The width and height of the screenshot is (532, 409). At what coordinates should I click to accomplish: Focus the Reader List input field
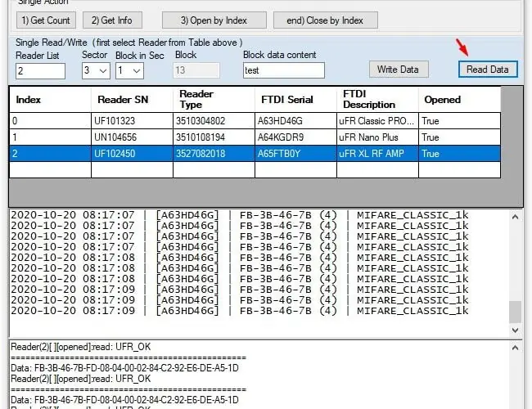coord(40,71)
